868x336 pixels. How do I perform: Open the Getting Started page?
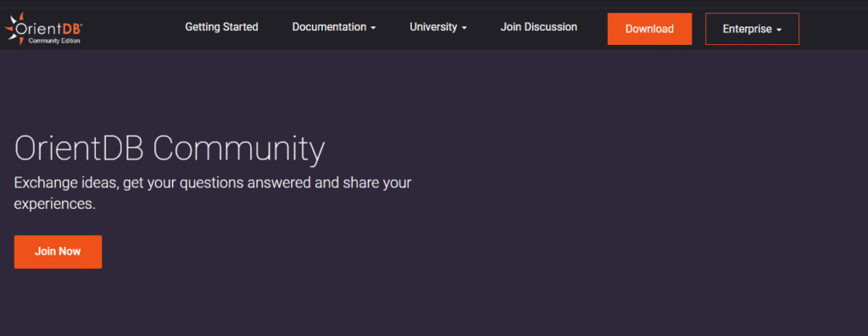[x=221, y=26]
